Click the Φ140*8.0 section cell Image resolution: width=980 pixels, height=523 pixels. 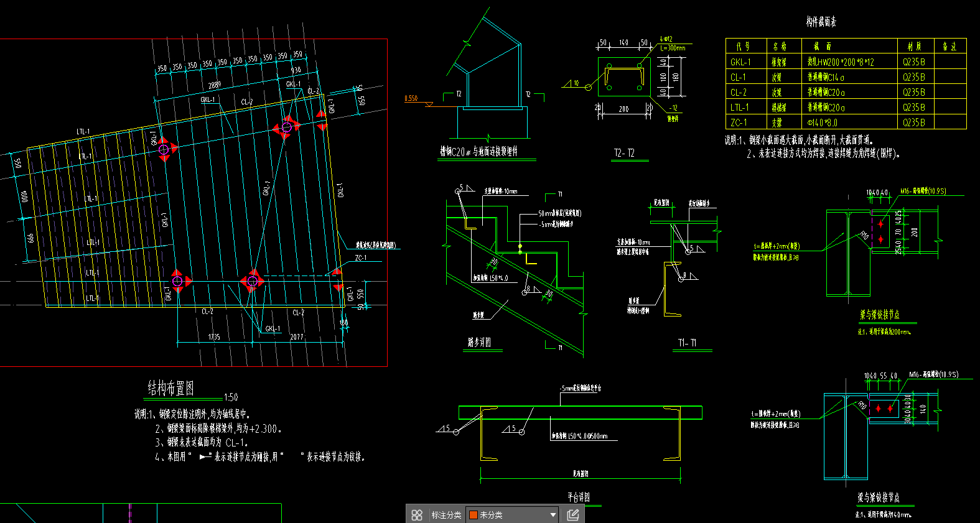[x=823, y=123]
